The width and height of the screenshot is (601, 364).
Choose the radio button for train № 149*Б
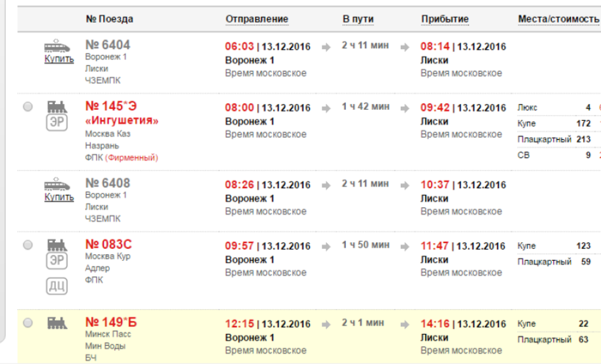coord(28,323)
